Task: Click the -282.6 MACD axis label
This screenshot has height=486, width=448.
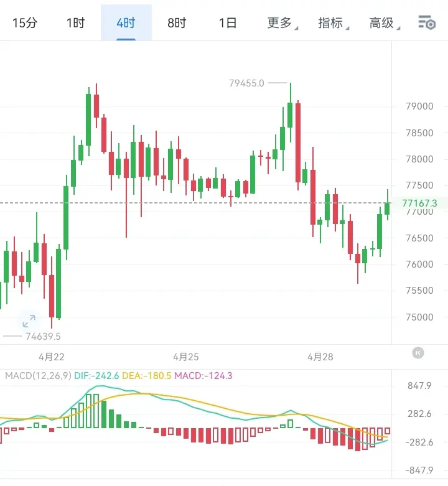Action: point(419,442)
